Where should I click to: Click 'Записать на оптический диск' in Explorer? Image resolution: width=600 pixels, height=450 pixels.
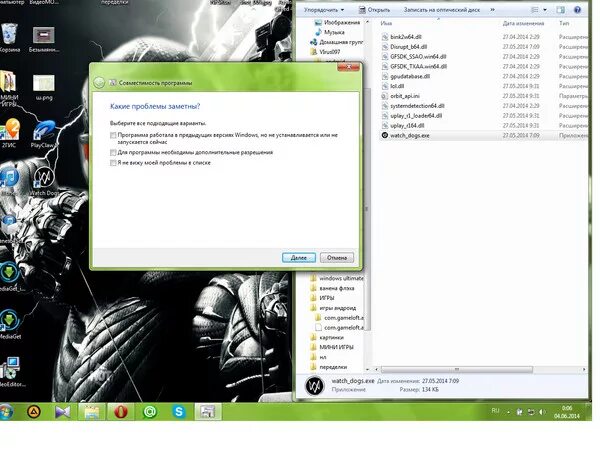pos(442,10)
